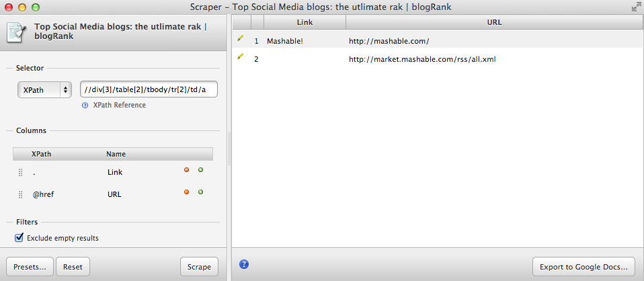644x281 pixels.
Task: Add column after URL with green plus
Action: click(200, 192)
